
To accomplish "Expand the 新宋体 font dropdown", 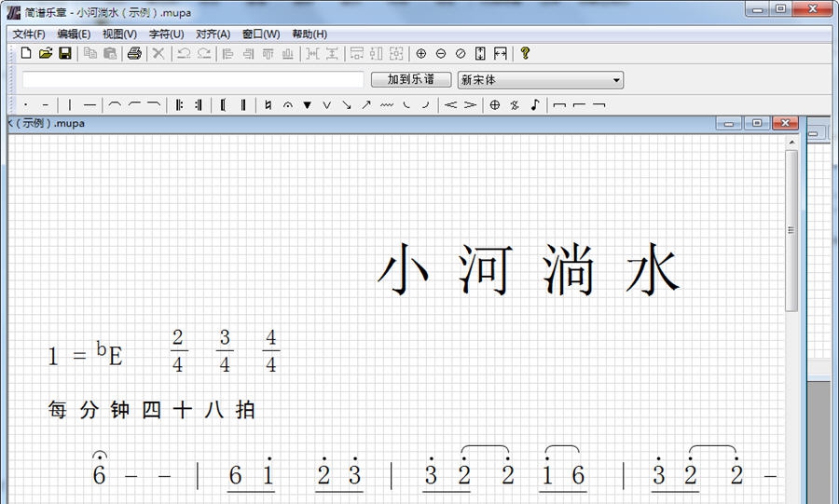I will point(616,80).
